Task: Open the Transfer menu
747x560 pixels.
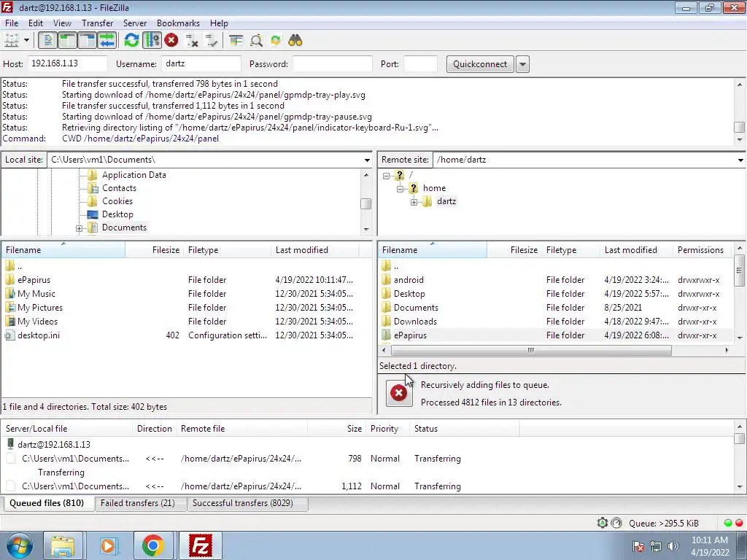Action: click(x=97, y=23)
